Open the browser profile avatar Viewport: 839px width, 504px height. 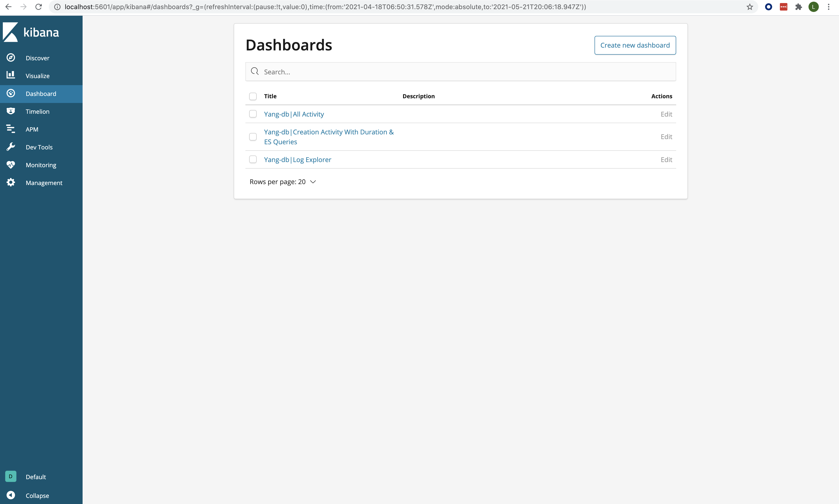coord(813,7)
